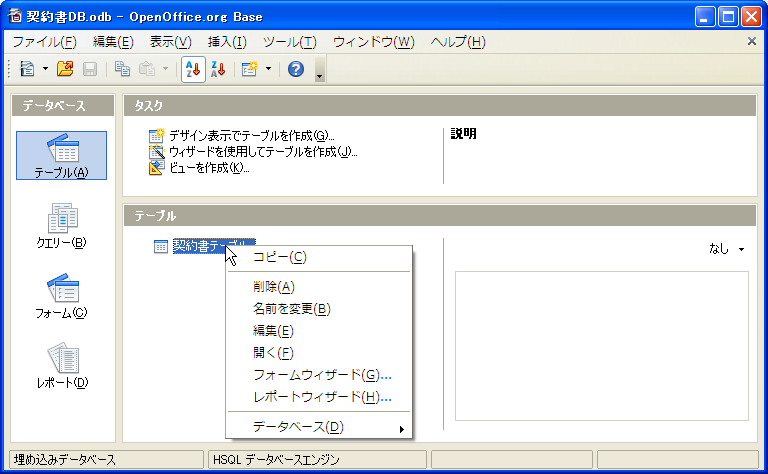Select レポート(D) in the database pane
The width and height of the screenshot is (768, 474).
click(x=61, y=366)
